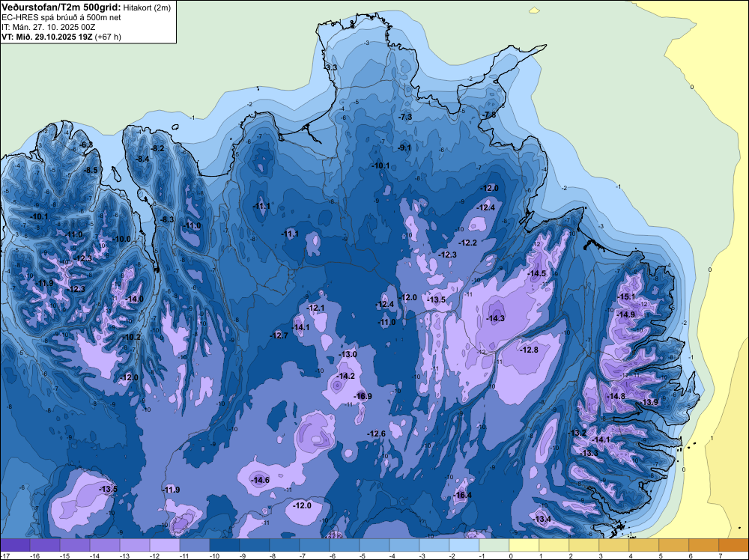This screenshot has width=749, height=560.
Task: Click the -12.7 temperature reading
Action: click(x=279, y=335)
